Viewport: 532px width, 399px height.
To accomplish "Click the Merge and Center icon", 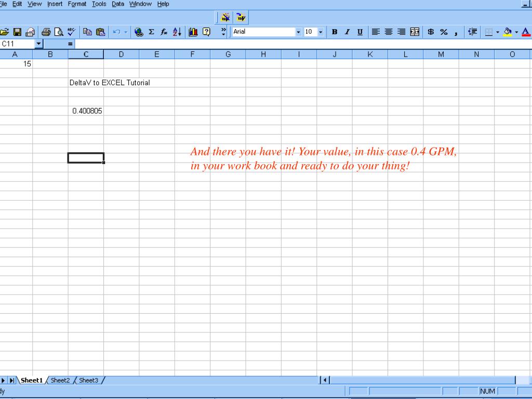I will tap(415, 32).
